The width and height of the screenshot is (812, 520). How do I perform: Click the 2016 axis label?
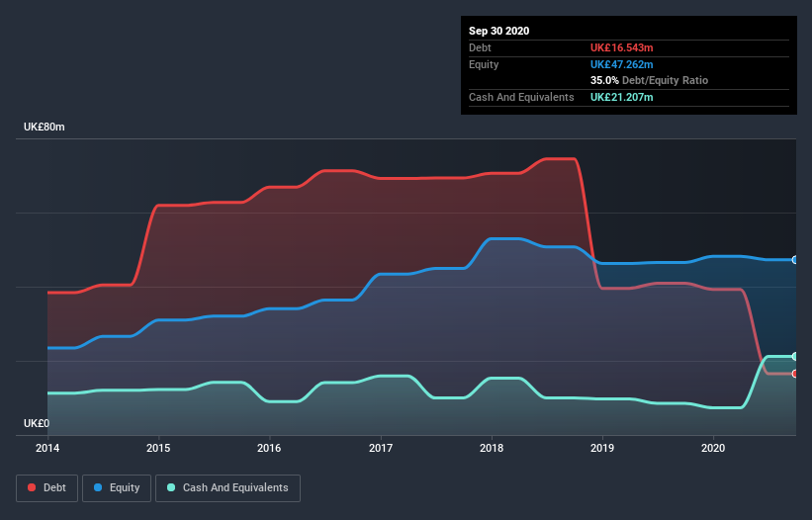coord(269,448)
